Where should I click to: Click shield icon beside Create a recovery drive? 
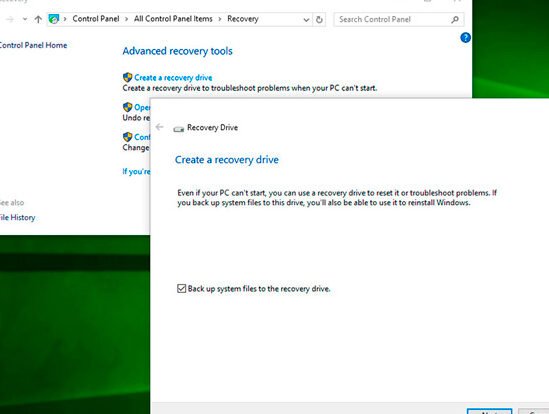tap(127, 77)
